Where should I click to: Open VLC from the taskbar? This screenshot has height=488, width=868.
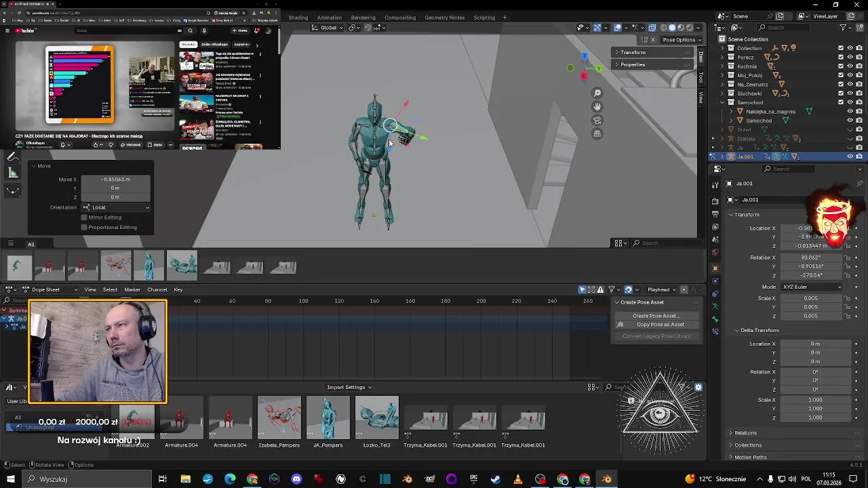(518, 479)
